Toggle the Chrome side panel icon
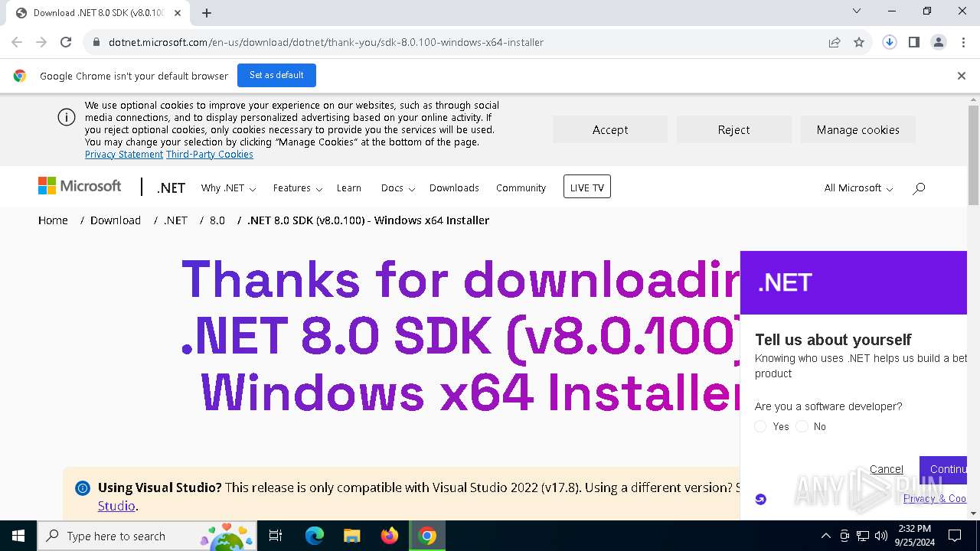 tap(914, 42)
